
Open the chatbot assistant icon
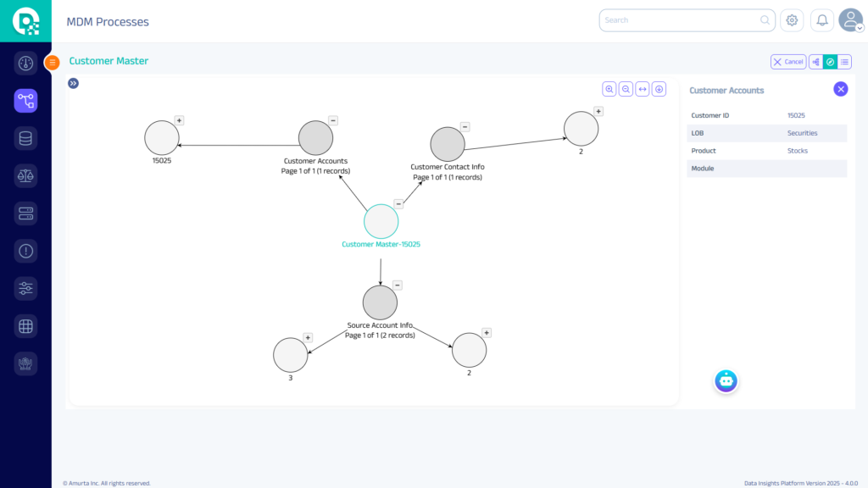click(726, 381)
